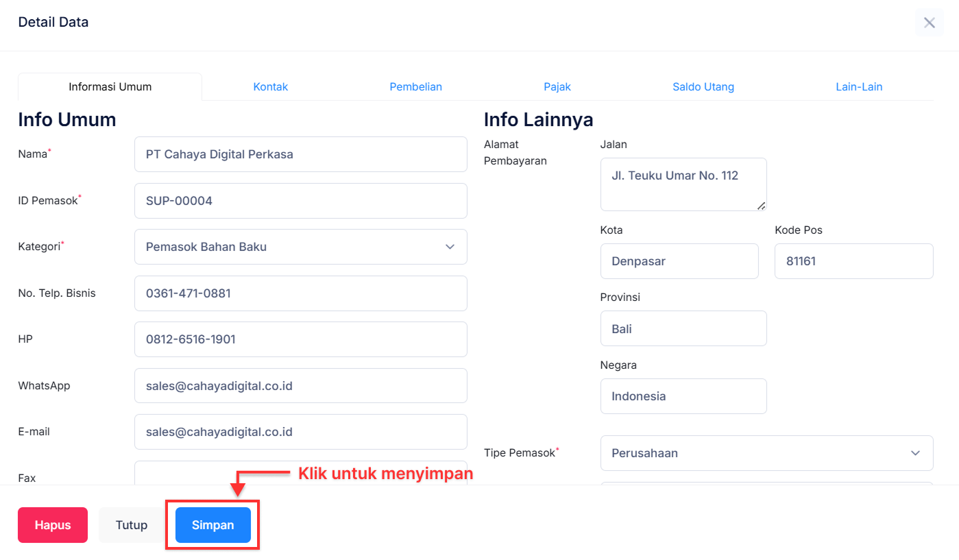Click the No. Telp. Bisnis field

300,293
